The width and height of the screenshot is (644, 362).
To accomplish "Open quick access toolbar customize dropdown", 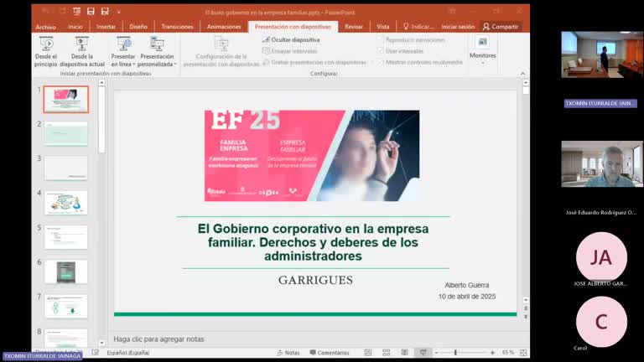I will coord(119,12).
